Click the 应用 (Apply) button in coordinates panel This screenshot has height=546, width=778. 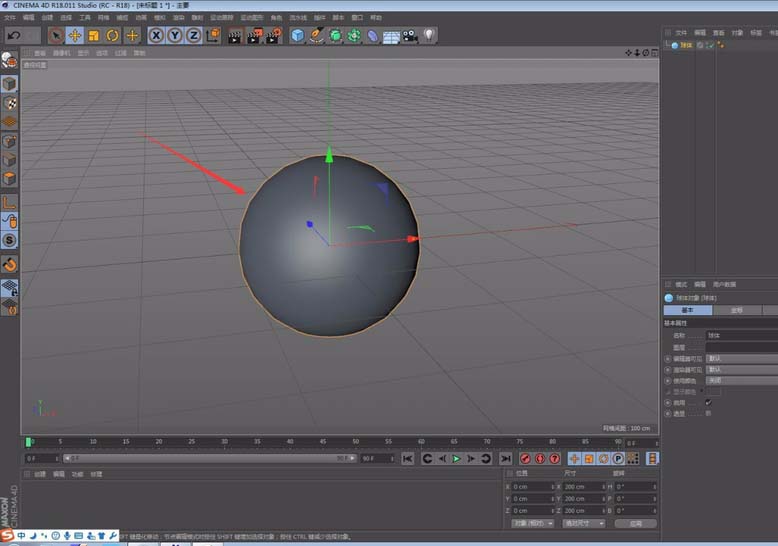click(x=635, y=523)
